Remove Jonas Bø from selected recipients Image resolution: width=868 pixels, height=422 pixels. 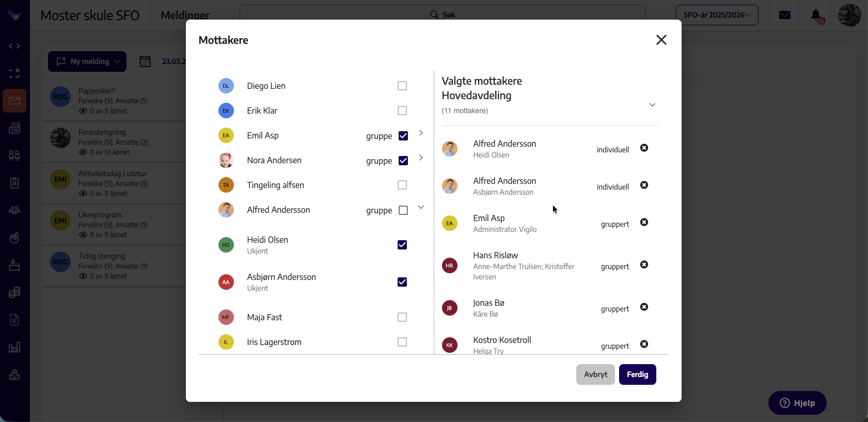pyautogui.click(x=644, y=307)
